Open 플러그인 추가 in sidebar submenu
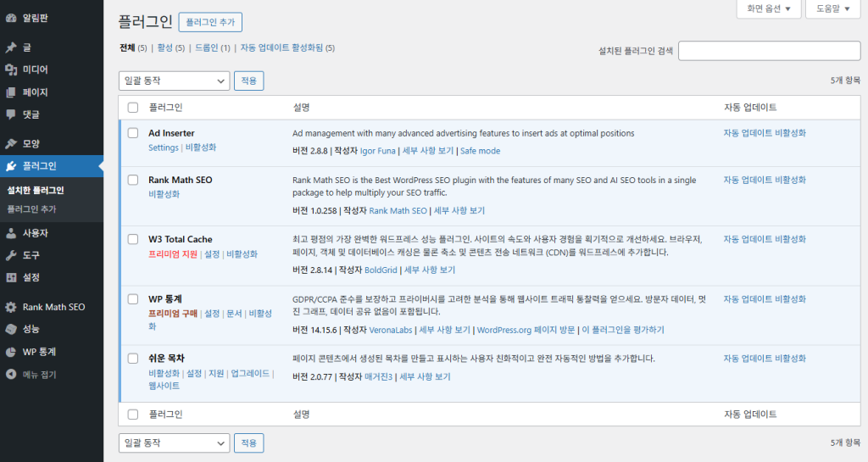Image resolution: width=868 pixels, height=462 pixels. (x=31, y=209)
